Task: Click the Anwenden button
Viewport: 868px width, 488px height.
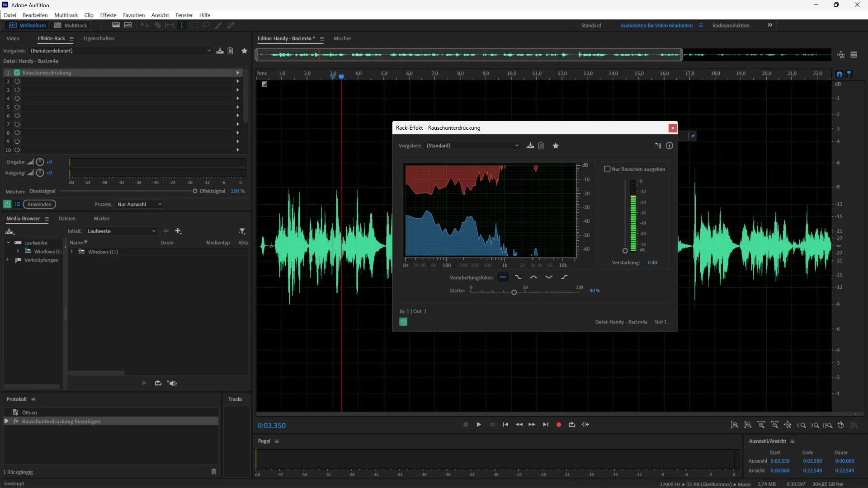Action: 39,204
